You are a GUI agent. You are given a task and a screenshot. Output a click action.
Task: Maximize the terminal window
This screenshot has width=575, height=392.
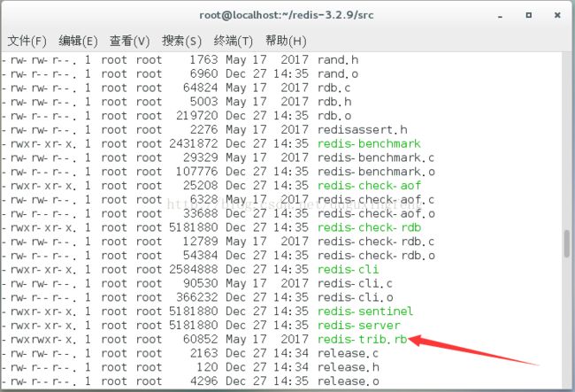(528, 15)
